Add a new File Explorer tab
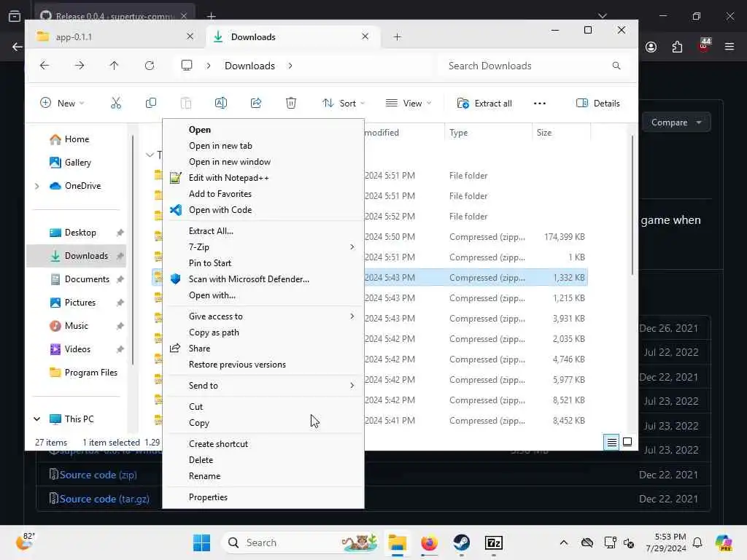 [398, 36]
